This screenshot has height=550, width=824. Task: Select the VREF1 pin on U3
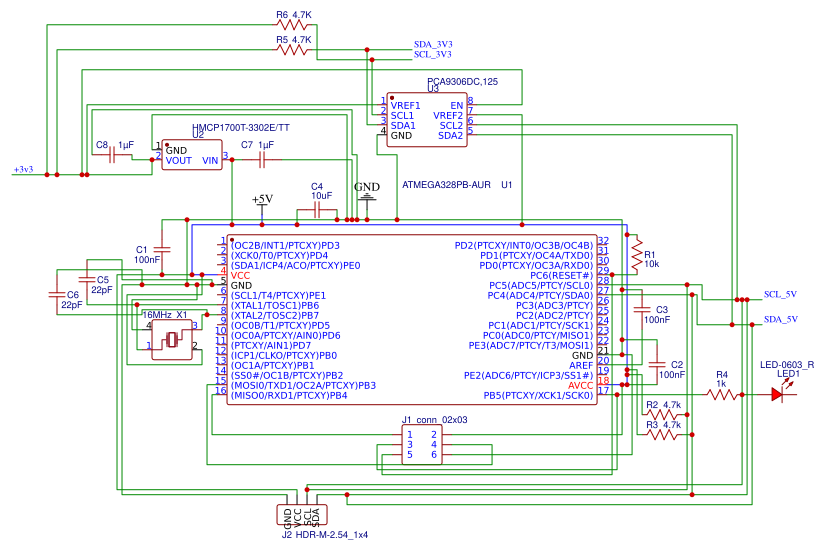[x=405, y=106]
